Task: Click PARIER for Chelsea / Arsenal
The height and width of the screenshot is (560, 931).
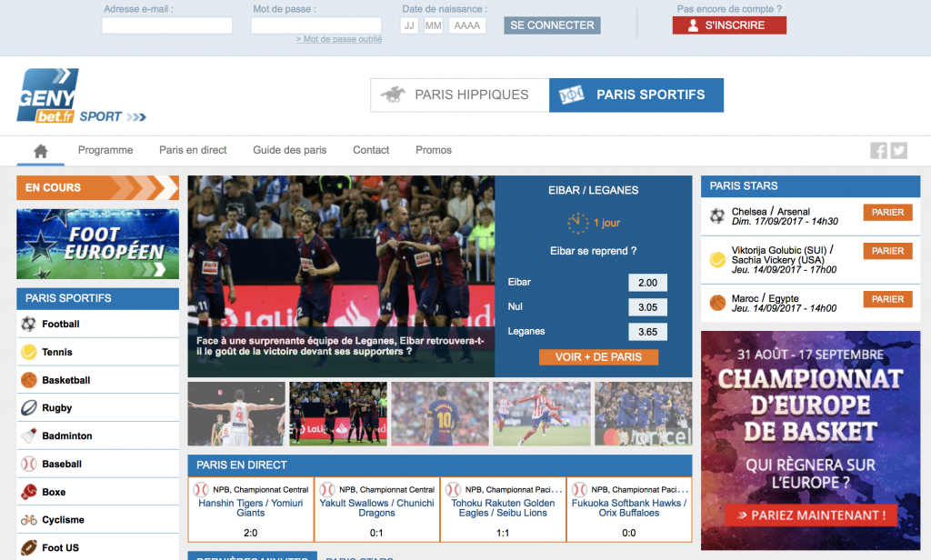Action: [x=887, y=213]
